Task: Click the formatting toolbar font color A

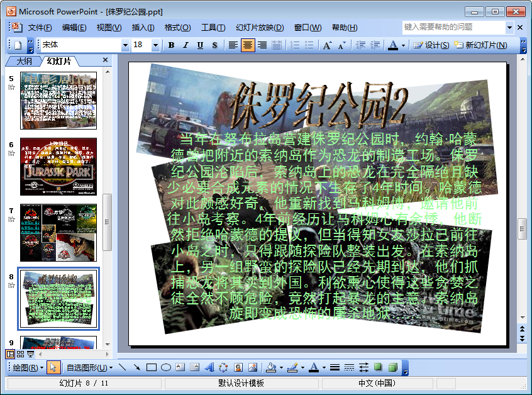Action: click(x=393, y=45)
